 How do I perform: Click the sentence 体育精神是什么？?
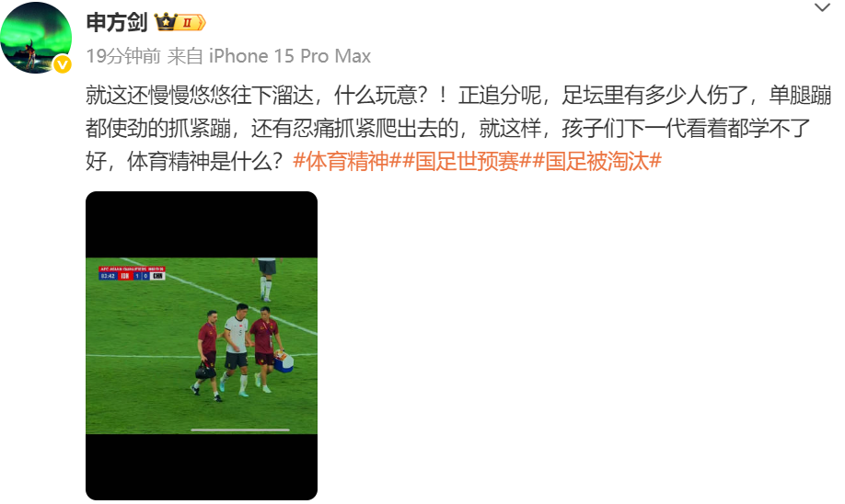(x=205, y=161)
